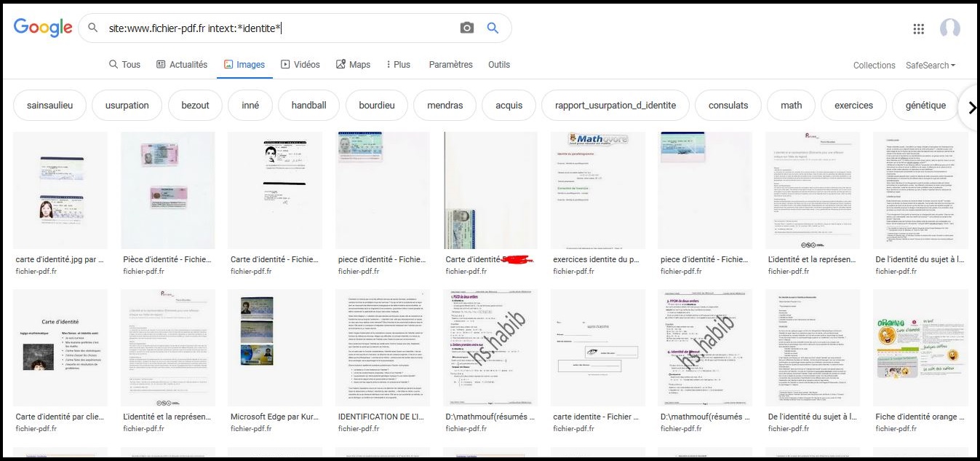Click the blue magnifying glass search button

(x=493, y=28)
